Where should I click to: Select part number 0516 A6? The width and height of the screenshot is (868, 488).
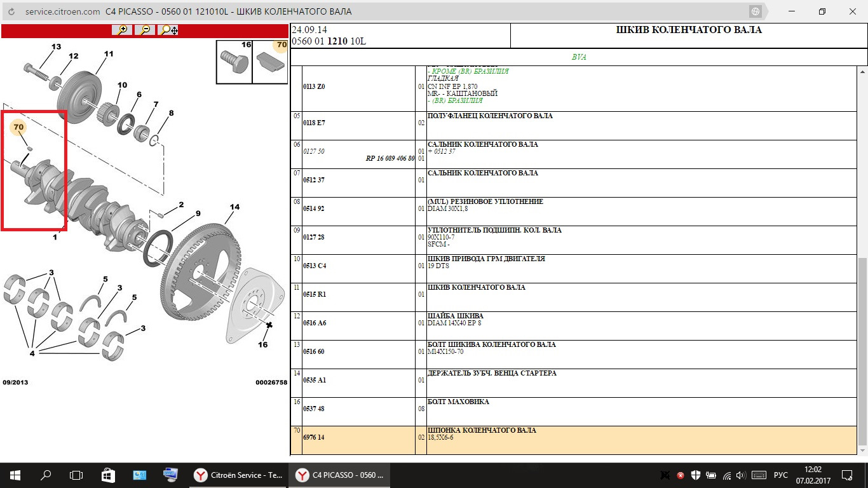(x=314, y=323)
